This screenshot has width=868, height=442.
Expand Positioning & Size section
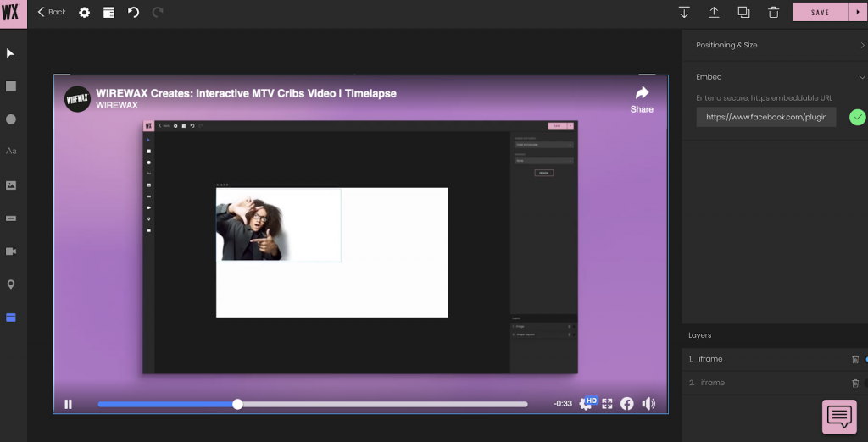pos(775,45)
